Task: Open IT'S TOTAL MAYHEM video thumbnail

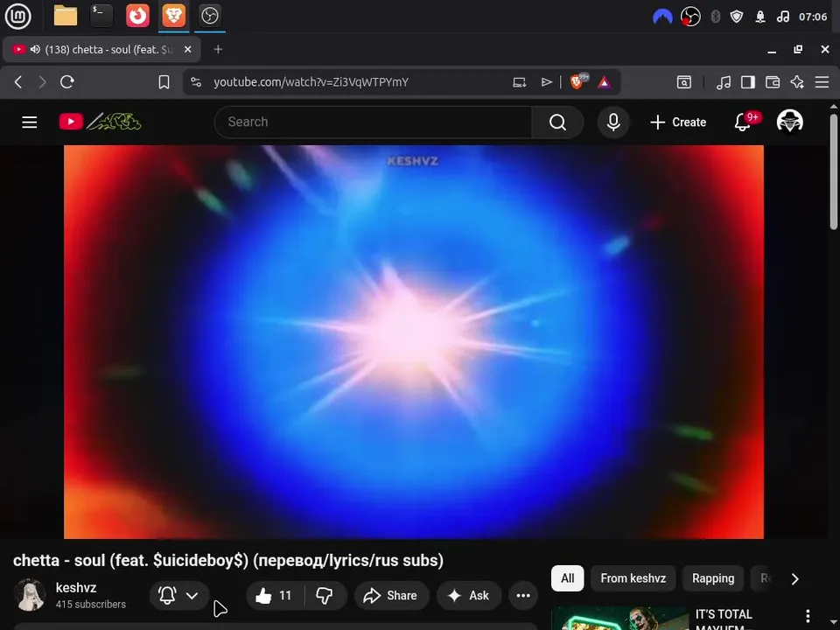Action: 619,619
